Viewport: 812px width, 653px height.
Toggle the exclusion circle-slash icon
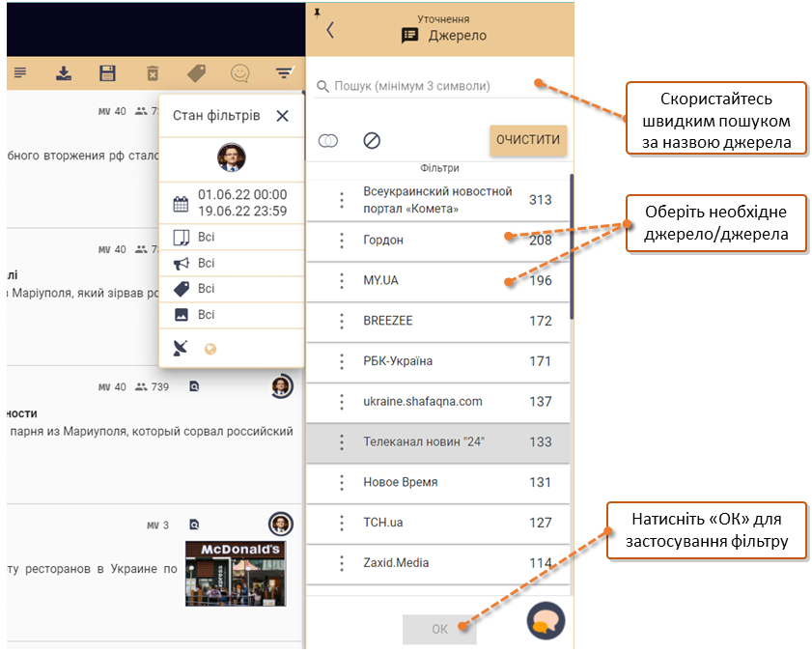[372, 140]
